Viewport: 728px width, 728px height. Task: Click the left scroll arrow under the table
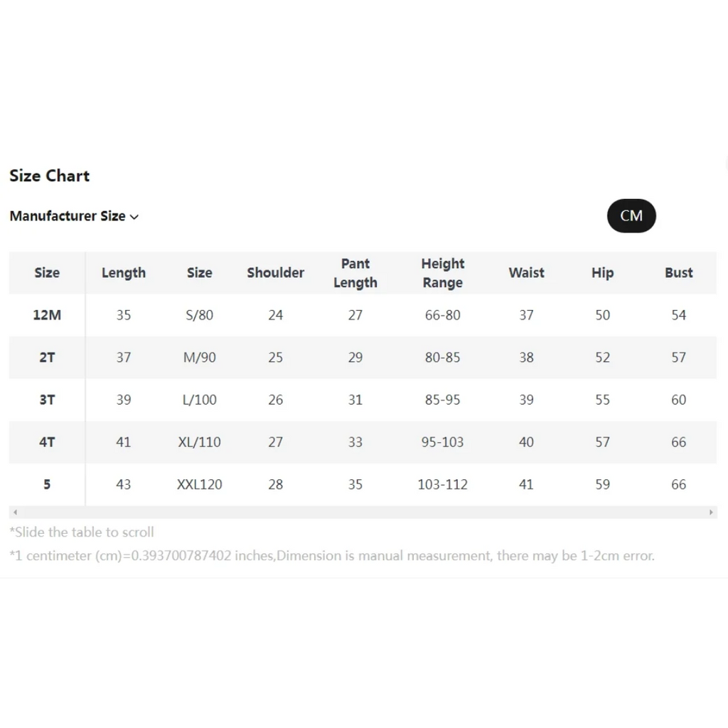[x=15, y=513]
